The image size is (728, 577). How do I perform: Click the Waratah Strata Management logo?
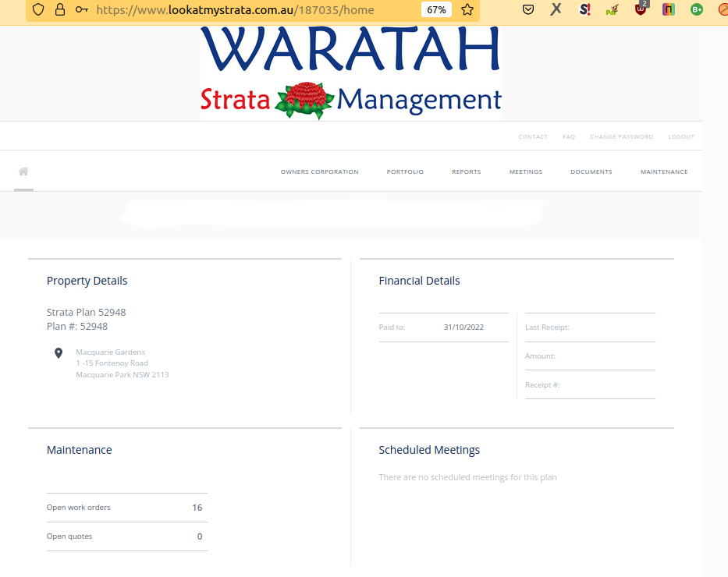coord(351,73)
